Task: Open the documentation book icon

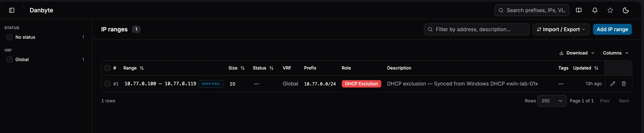Action: (579, 10)
